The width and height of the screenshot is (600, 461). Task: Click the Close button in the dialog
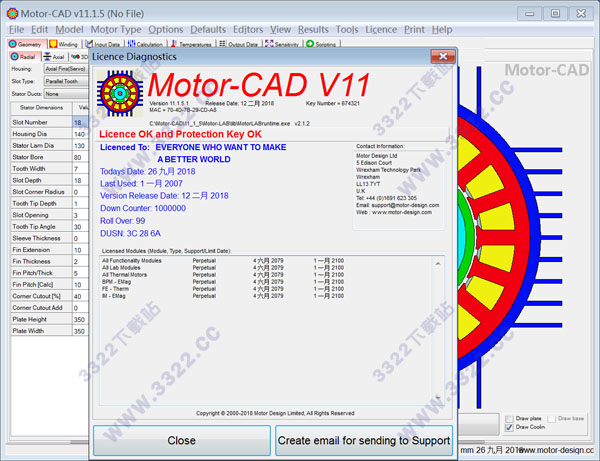(182, 440)
